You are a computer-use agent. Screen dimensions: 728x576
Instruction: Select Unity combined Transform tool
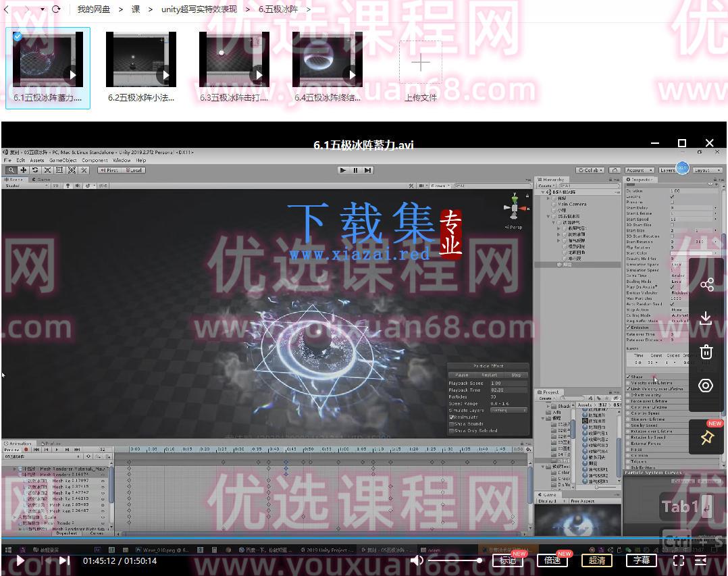pyautogui.click(x=72, y=170)
